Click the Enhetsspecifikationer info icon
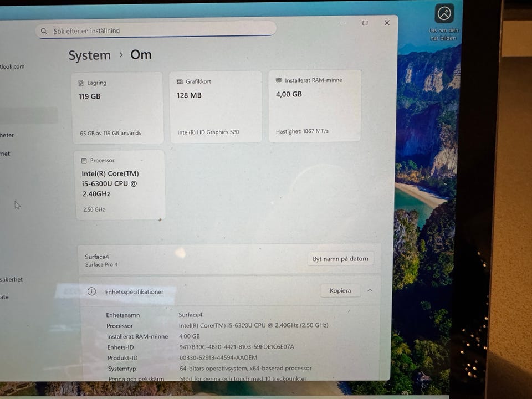Viewport: 532px width, 399px height. pos(91,291)
